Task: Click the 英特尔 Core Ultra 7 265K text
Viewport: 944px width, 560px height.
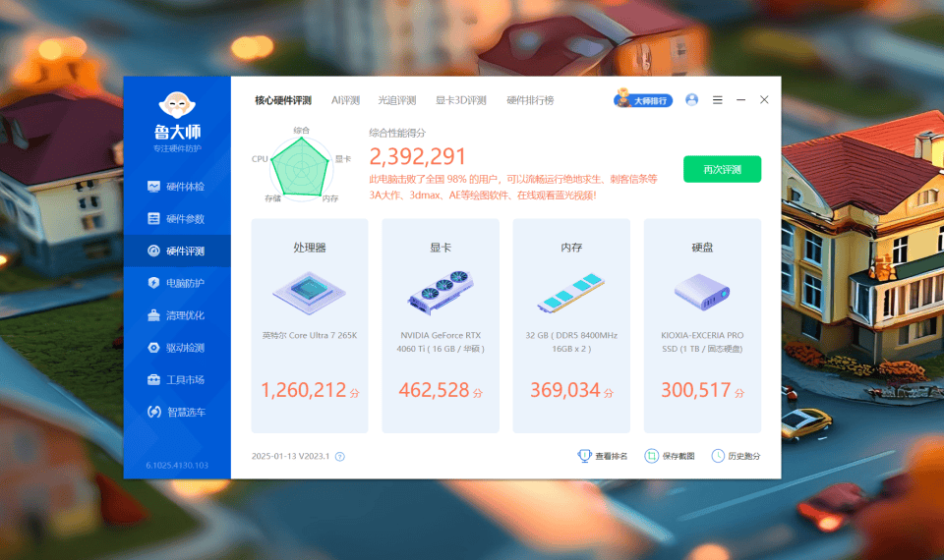Action: pos(310,335)
